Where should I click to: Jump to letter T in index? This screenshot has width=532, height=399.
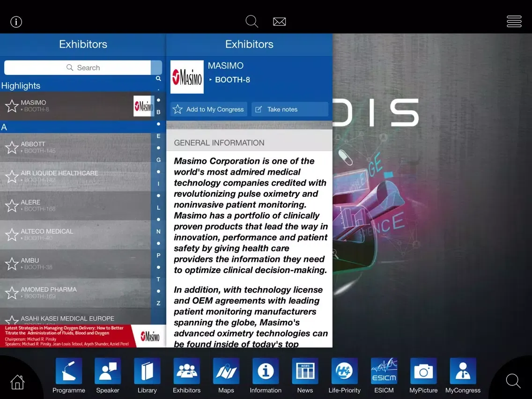(158, 279)
